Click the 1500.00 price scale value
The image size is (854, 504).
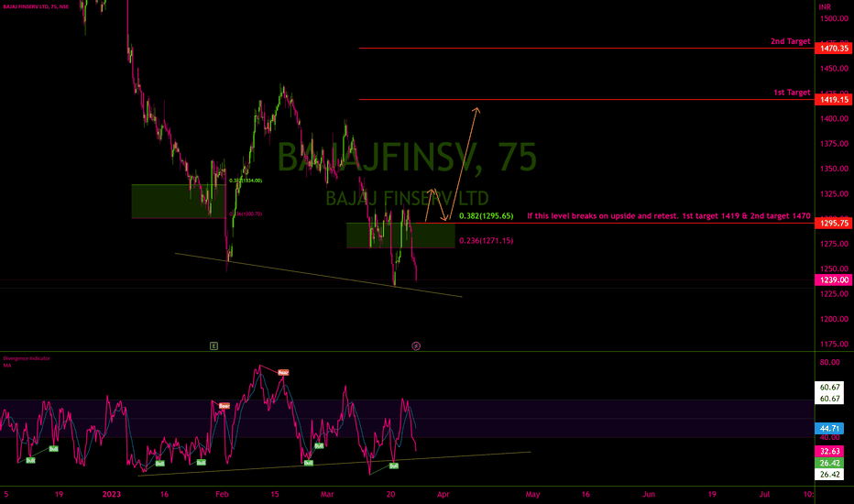point(835,18)
